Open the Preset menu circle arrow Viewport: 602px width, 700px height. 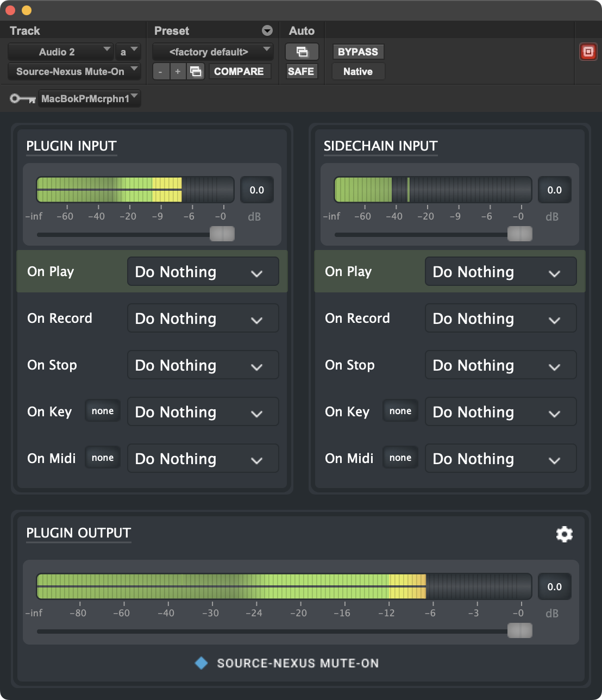(267, 30)
